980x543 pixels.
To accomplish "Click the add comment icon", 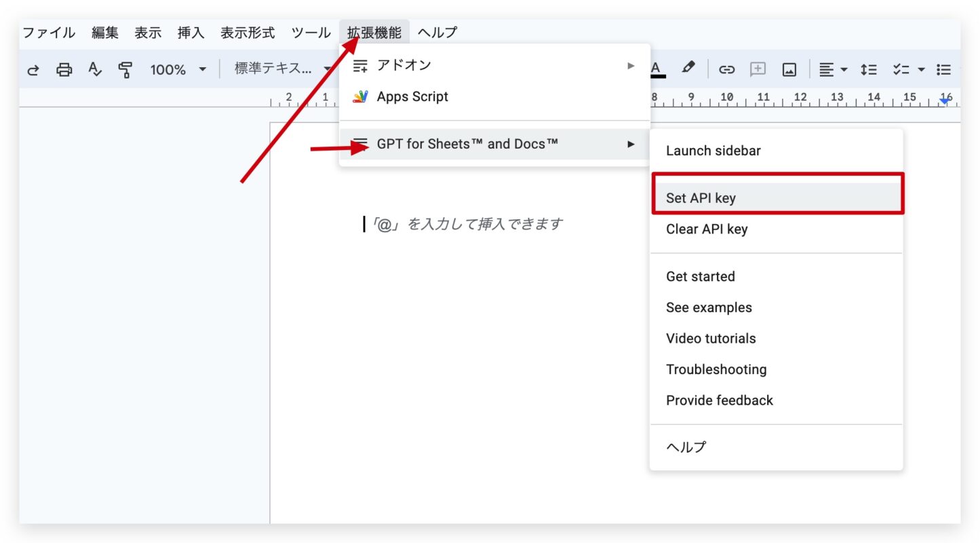I will point(758,69).
